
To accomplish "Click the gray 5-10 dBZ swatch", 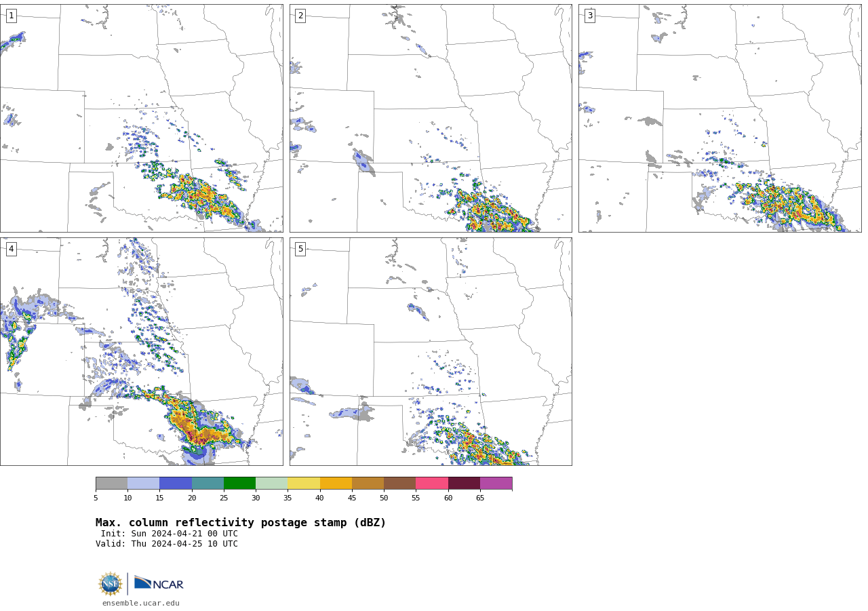I will (x=111, y=484).
